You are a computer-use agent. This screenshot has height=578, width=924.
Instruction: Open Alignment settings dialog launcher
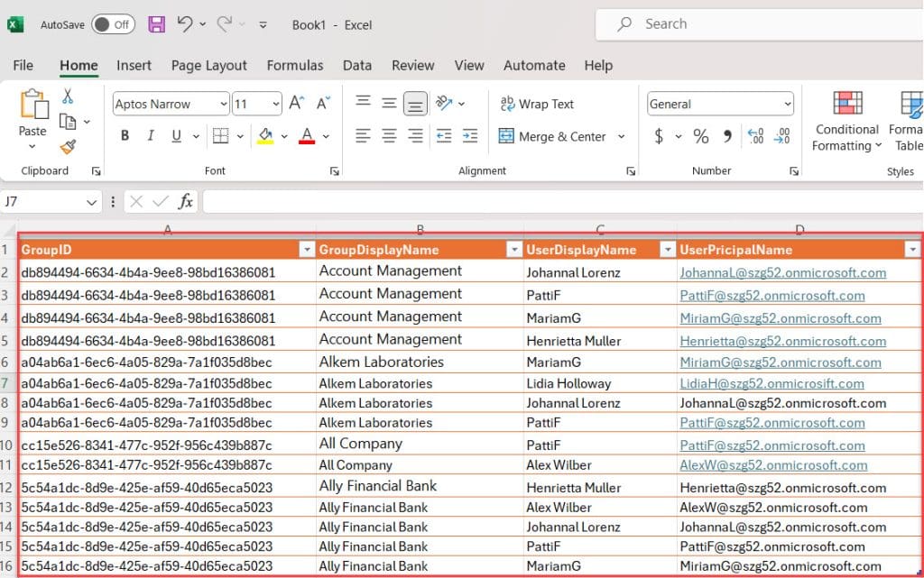click(x=631, y=171)
